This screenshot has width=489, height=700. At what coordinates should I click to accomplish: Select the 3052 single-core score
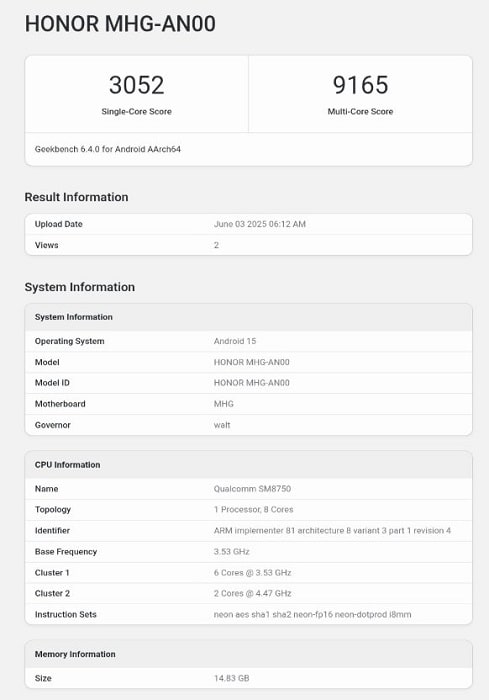137,85
